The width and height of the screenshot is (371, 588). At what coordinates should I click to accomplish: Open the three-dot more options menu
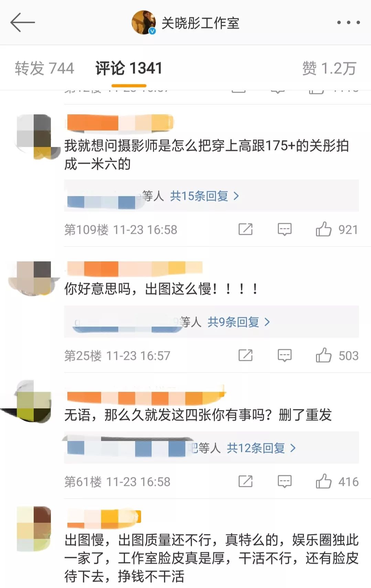point(348,22)
